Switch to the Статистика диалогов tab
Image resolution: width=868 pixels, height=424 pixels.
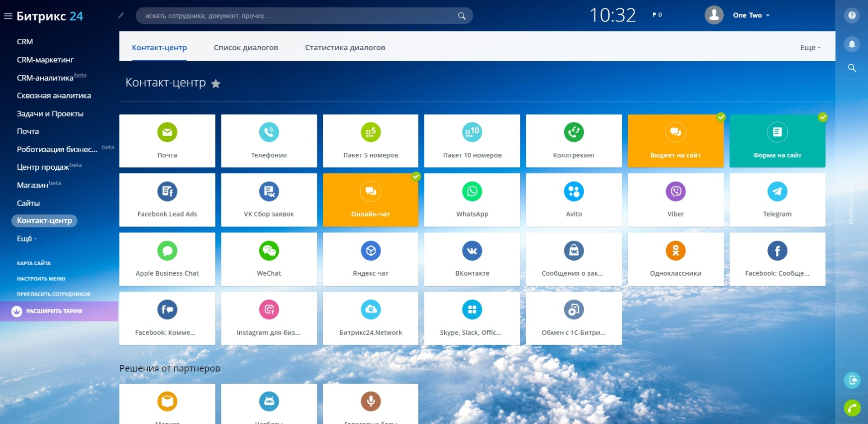click(x=345, y=48)
